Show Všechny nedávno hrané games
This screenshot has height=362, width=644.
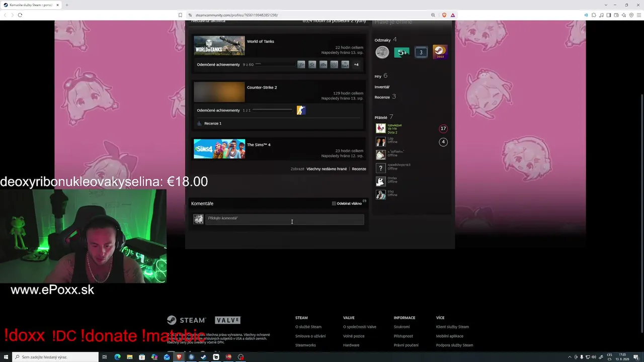[327, 169]
